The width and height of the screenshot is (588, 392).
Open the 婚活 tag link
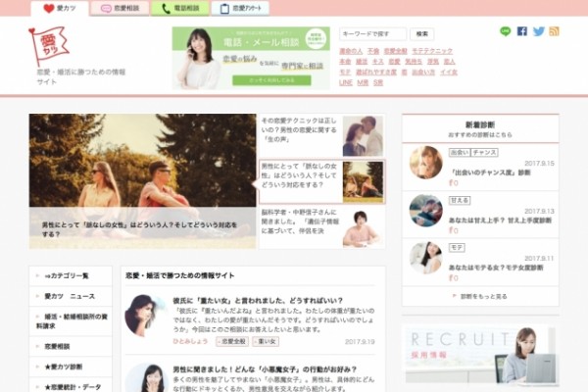(x=362, y=62)
